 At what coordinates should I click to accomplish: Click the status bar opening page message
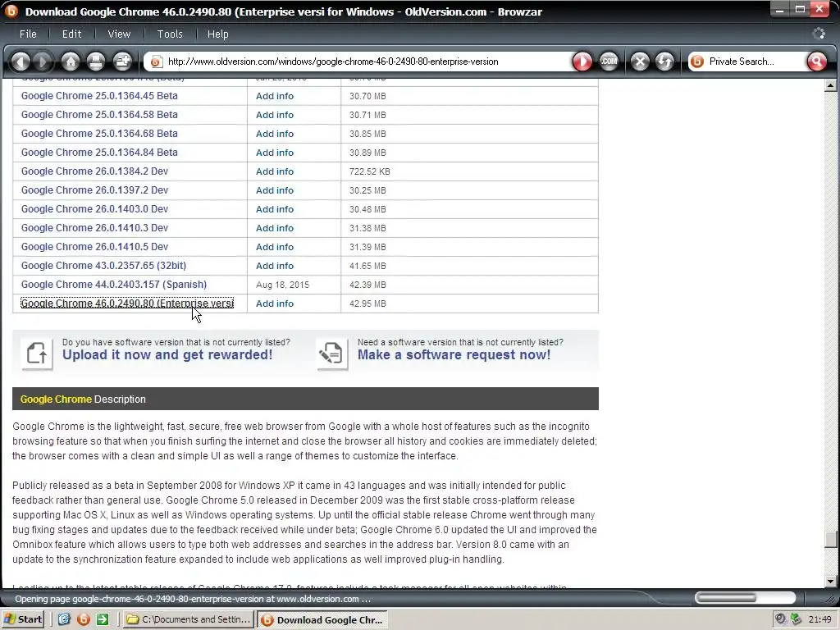click(192, 599)
